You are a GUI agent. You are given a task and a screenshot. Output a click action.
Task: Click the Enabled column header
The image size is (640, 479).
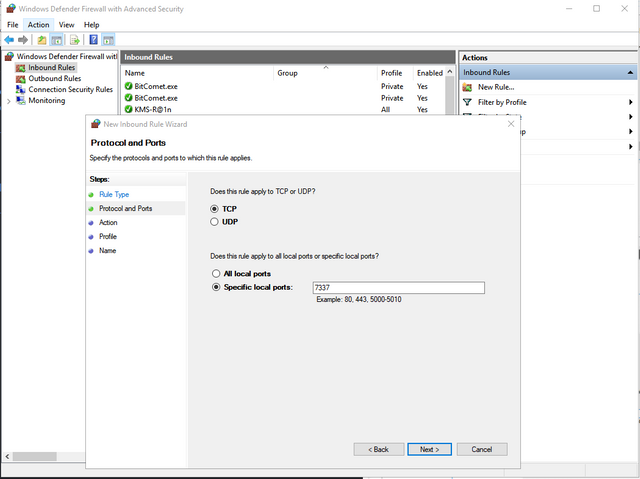coord(429,73)
